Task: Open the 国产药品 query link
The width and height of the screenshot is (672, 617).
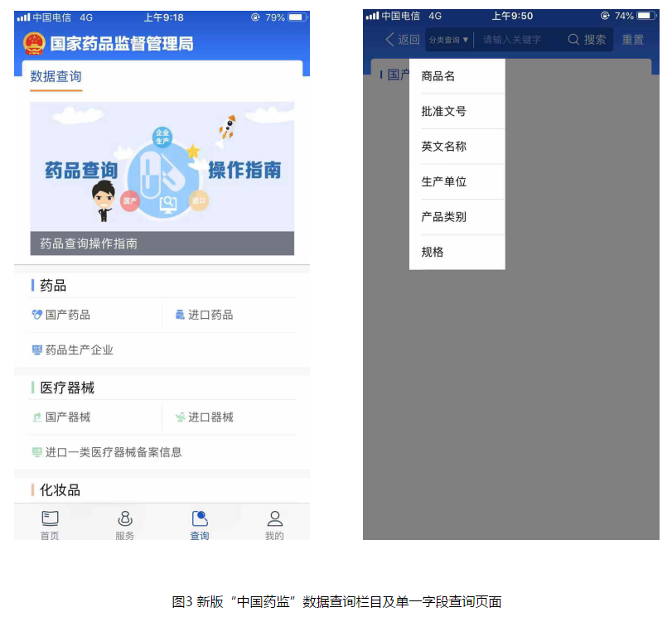Action: [x=61, y=315]
